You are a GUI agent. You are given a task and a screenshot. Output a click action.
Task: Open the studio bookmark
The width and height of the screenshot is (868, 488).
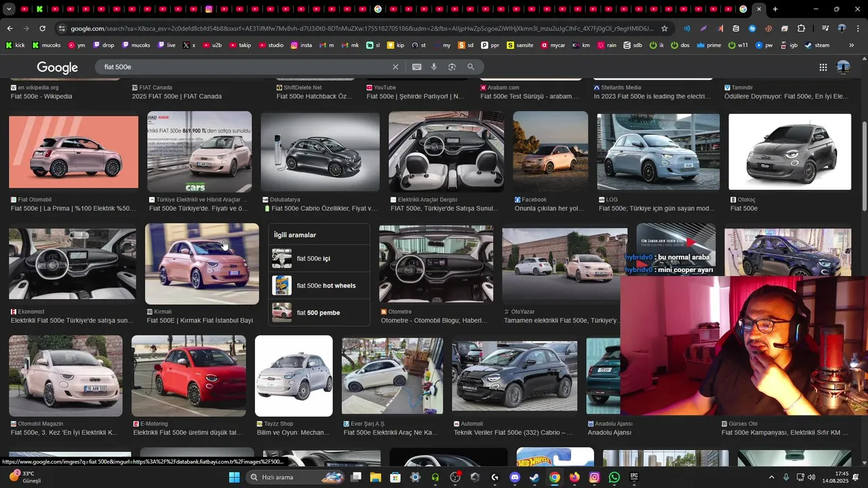click(x=270, y=45)
